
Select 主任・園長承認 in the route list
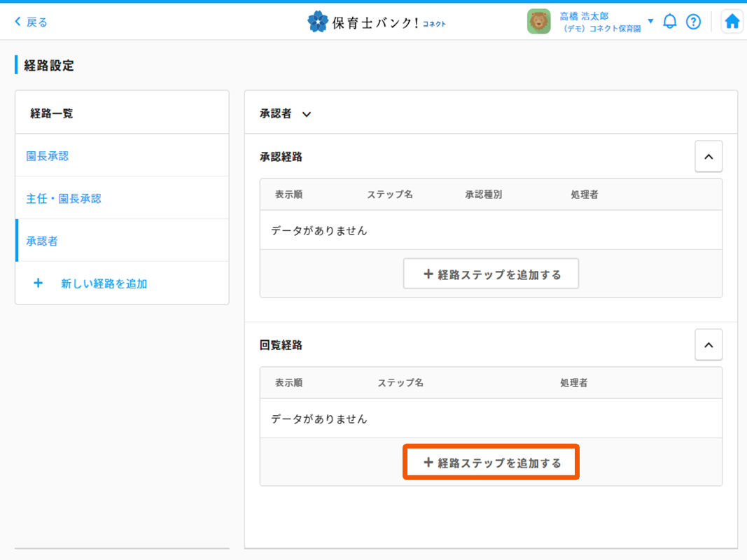64,199
